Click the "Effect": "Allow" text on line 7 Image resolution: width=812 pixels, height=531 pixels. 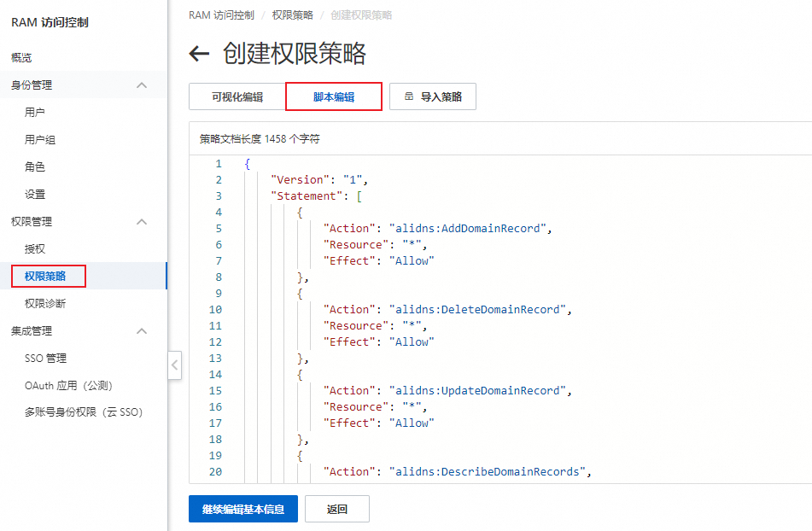tap(378, 261)
